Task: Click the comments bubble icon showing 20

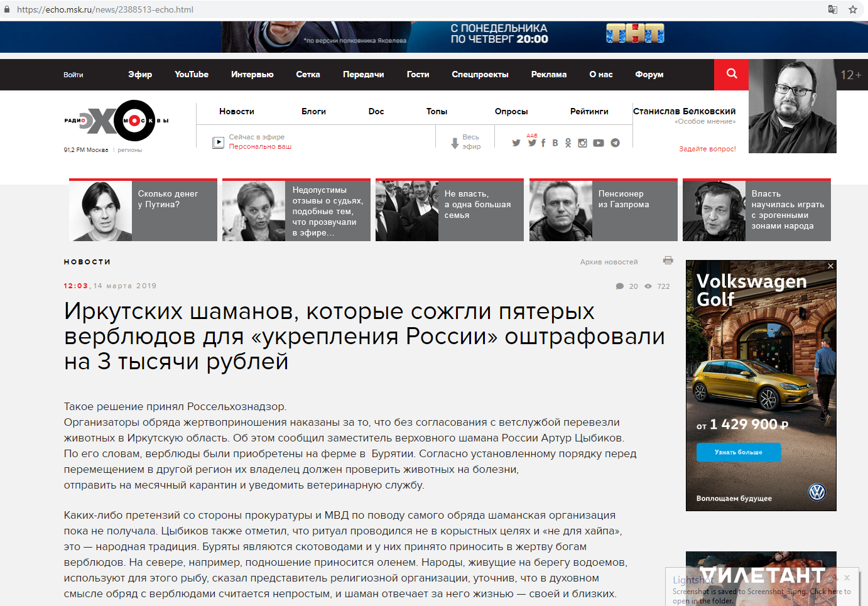Action: [620, 286]
